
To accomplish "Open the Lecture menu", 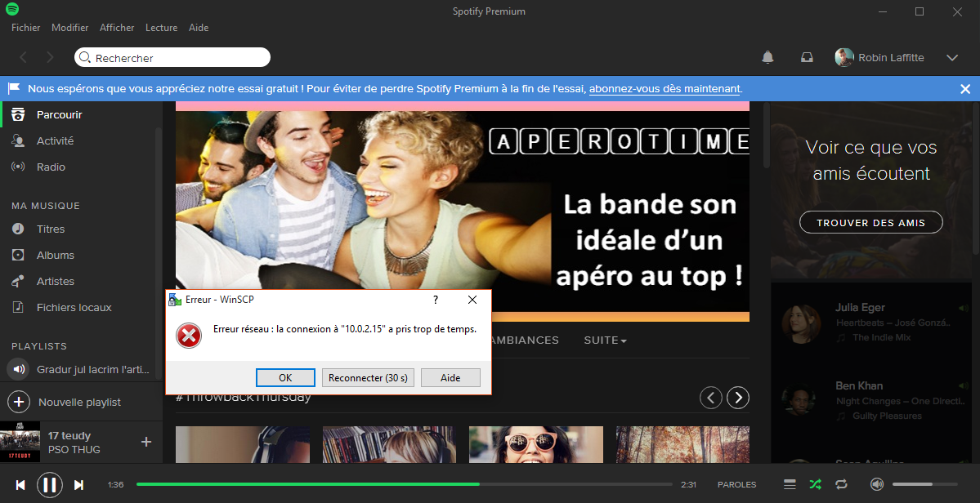I will (x=161, y=28).
